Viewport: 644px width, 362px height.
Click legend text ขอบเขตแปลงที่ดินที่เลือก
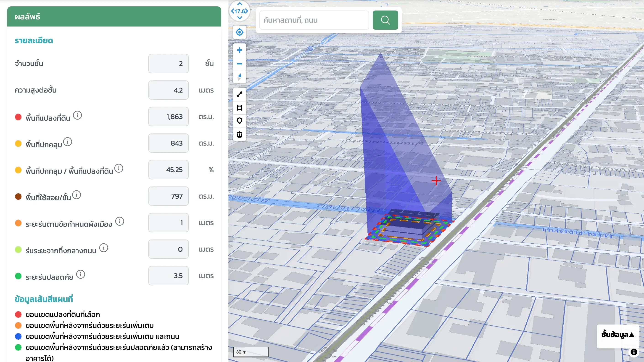(63, 314)
